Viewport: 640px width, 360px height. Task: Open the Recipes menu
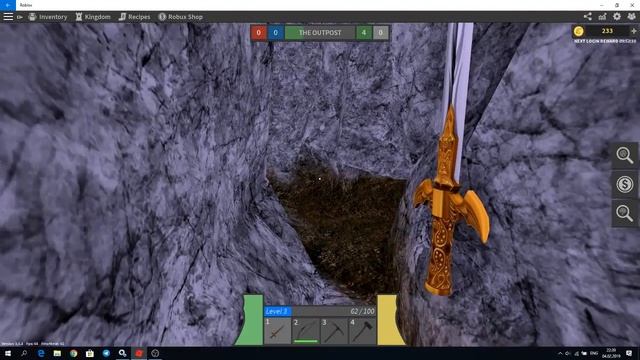tap(134, 17)
